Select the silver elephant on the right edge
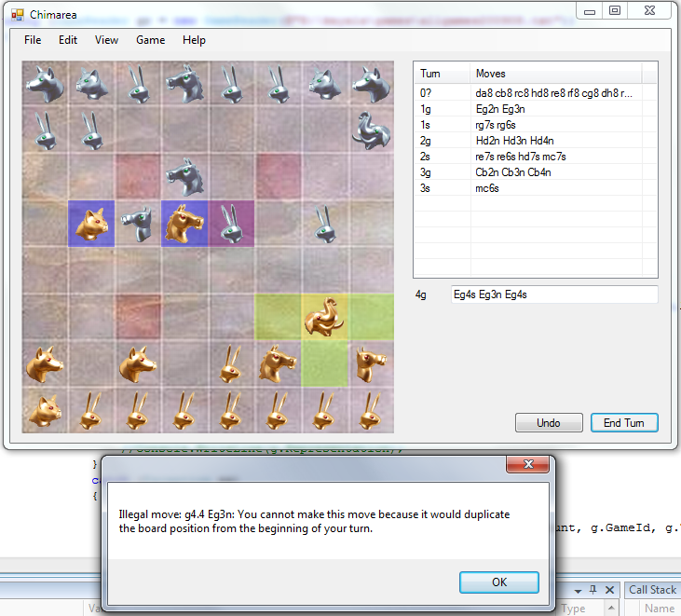This screenshot has width=681, height=616. pyautogui.click(x=370, y=130)
